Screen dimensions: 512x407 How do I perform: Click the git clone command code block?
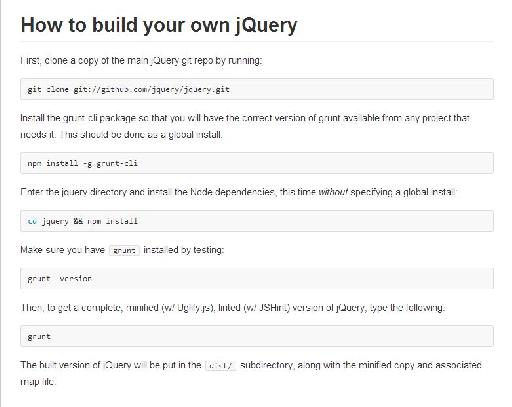coord(257,89)
